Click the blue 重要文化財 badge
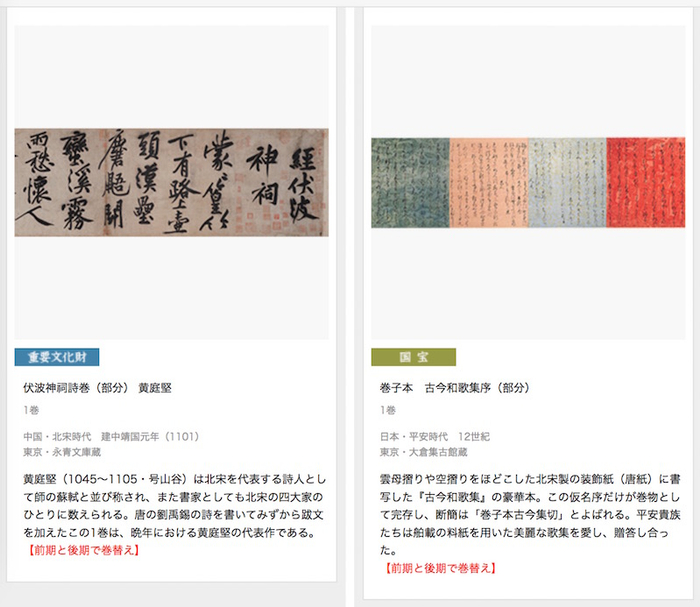Screen dimensions: 700x607 coord(57,357)
